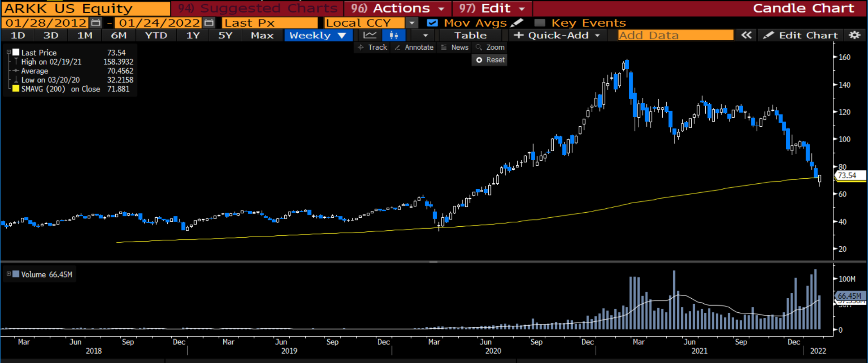Click the ARKK US Equity ticker field
Viewport: 868px width, 363px height.
tap(86, 8)
